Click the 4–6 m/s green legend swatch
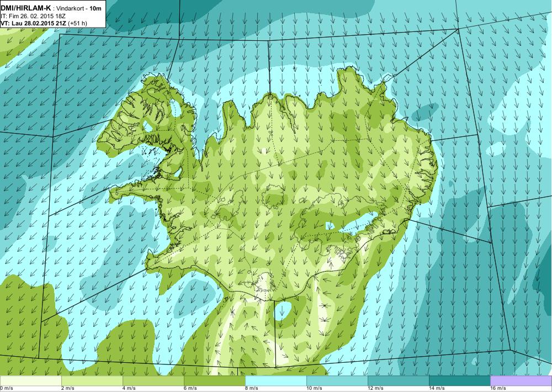Screen dimensions: 552x392 coord(153,380)
